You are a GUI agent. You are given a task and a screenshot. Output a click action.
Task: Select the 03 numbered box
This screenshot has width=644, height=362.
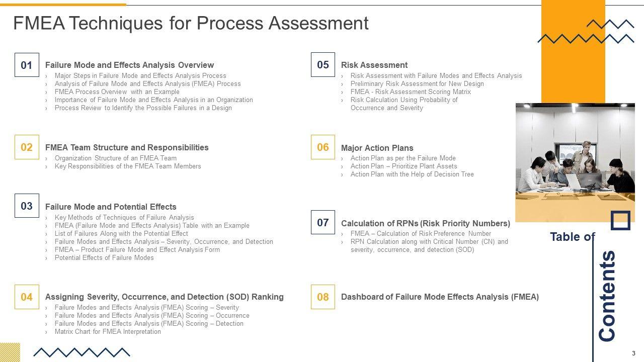point(27,206)
